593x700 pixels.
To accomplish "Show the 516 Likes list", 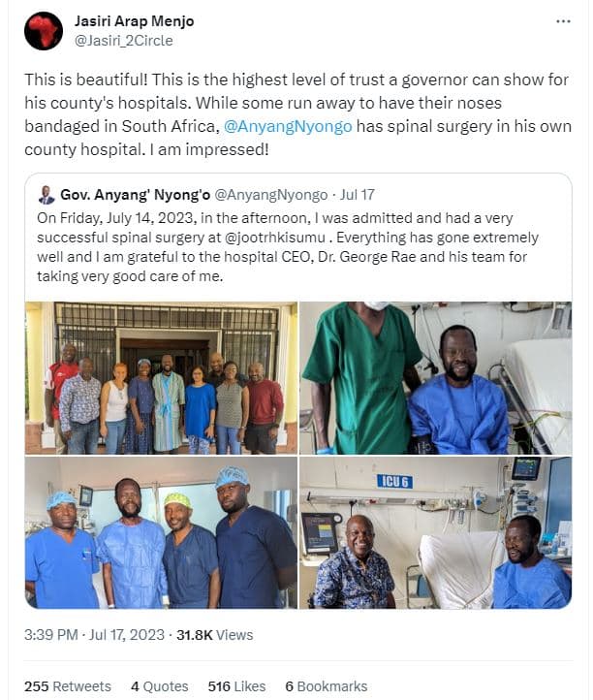I will click(x=236, y=686).
